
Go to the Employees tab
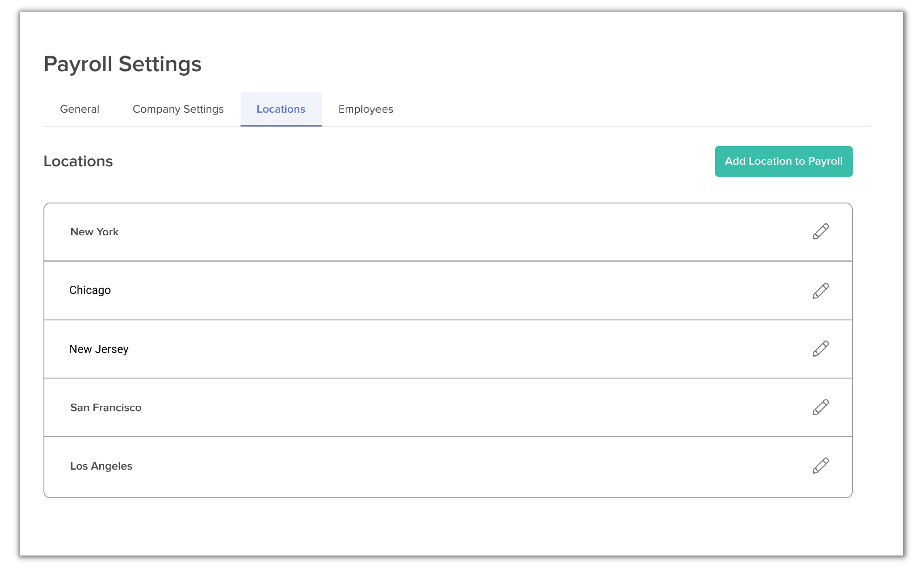click(365, 109)
